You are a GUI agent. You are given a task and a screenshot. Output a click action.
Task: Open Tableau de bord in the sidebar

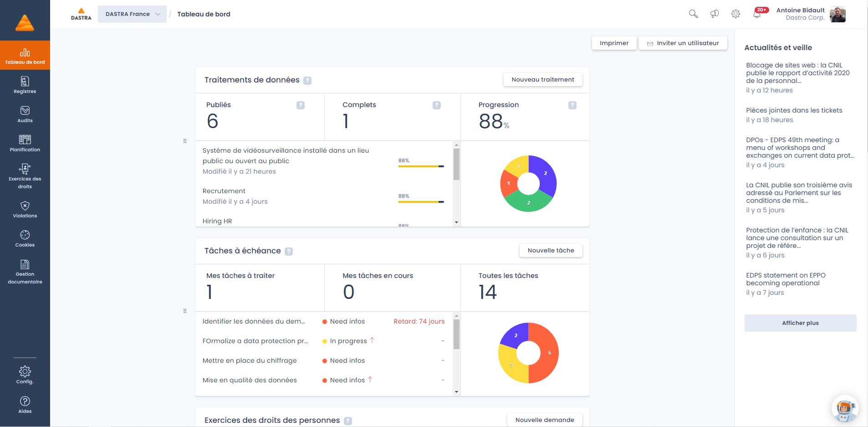tap(25, 55)
